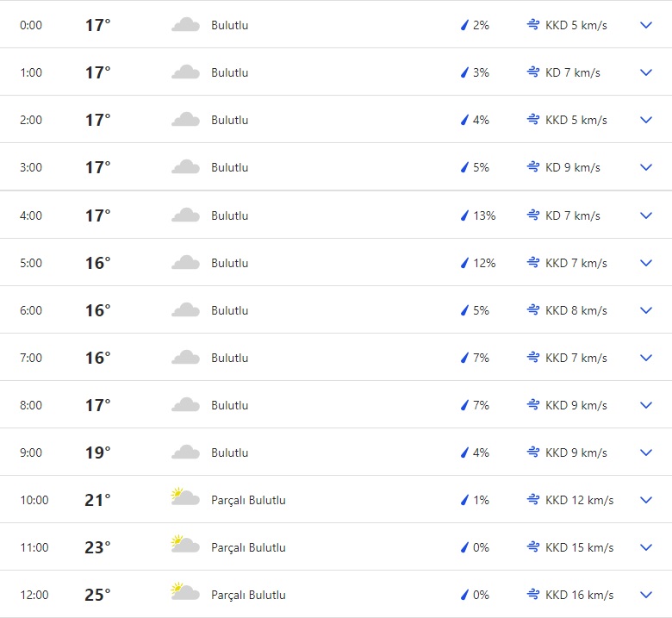Expand the 5:00 forecast row chevron

[x=646, y=263]
